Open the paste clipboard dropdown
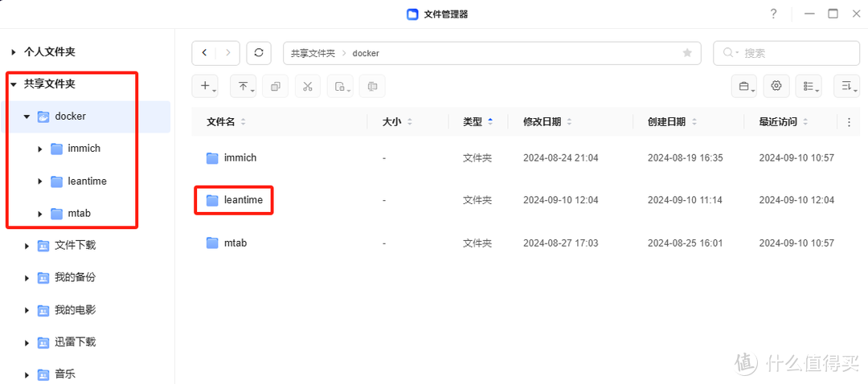 point(340,86)
